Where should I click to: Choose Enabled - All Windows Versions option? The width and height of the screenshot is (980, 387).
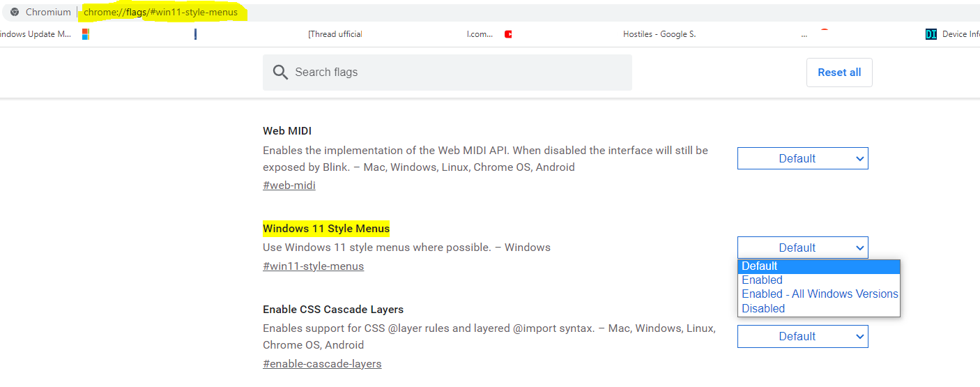pos(819,294)
